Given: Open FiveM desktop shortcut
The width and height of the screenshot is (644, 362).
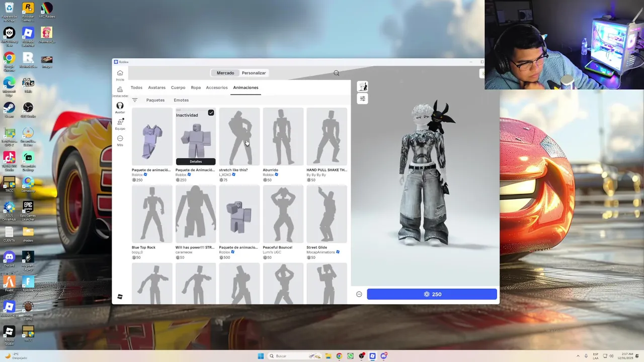Looking at the screenshot, I should (x=9, y=284).
